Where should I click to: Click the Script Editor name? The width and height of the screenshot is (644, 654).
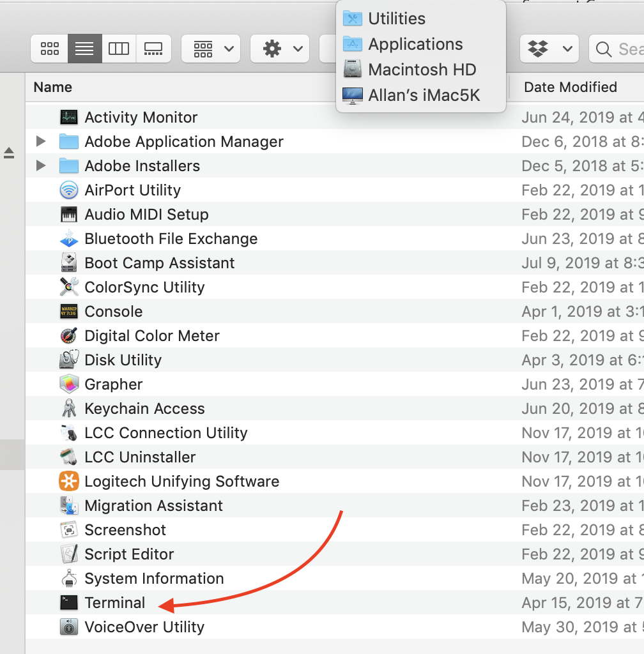(129, 554)
